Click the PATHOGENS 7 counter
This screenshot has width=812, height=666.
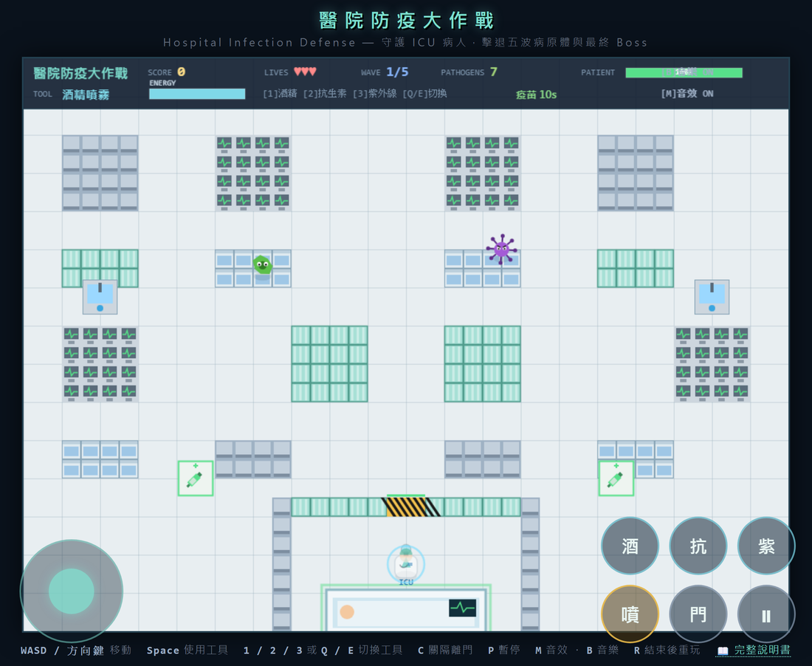click(469, 72)
